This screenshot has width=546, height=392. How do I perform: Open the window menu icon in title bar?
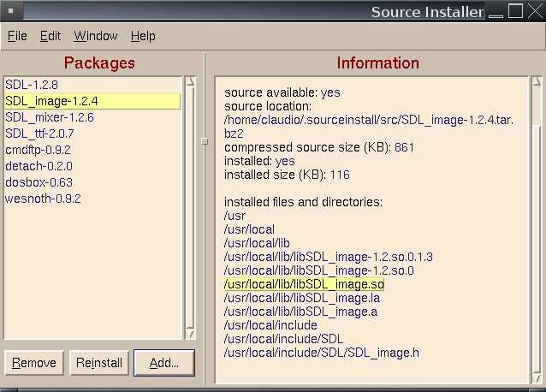(9, 11)
